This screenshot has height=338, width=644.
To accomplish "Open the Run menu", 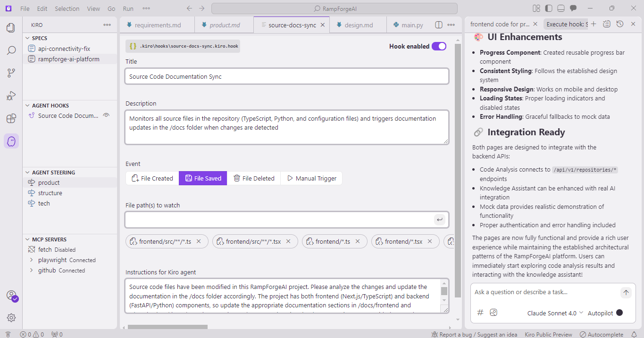I will pos(128,8).
